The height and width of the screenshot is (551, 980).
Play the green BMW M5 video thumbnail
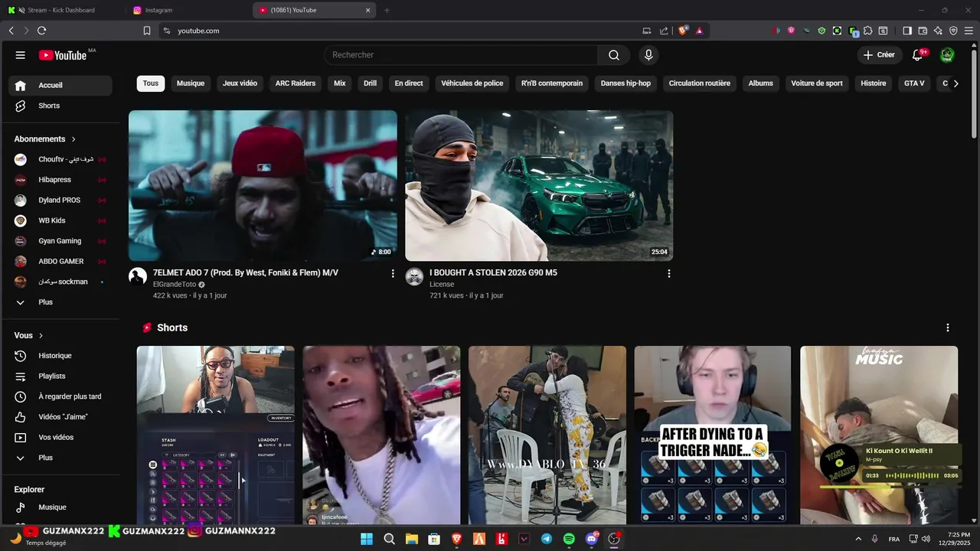tap(539, 186)
